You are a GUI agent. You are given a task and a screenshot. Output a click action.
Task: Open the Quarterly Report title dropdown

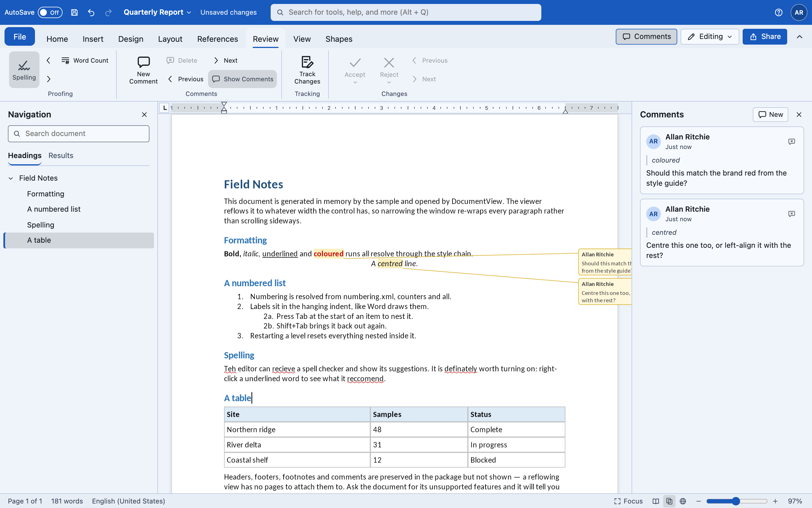pos(157,12)
